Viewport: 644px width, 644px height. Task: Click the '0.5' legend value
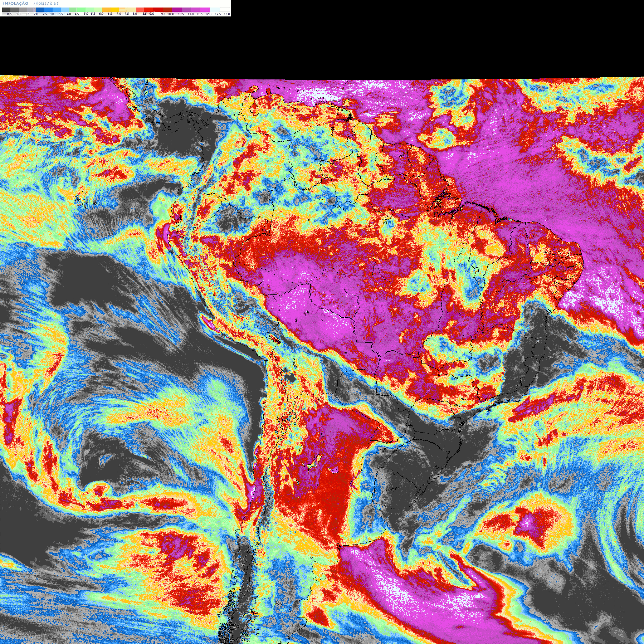[9, 14]
